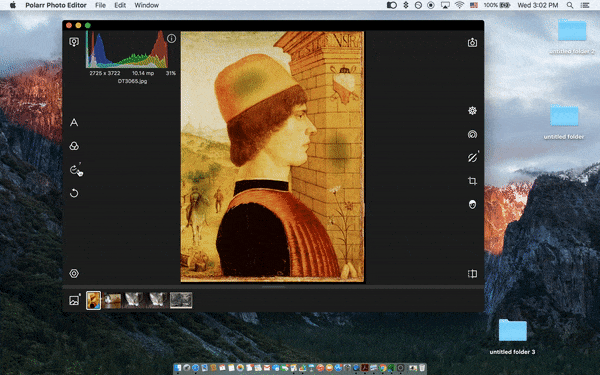Viewport: 600px width, 375px height.
Task: Select the second thumbnail in filmstrip
Action: pyautogui.click(x=112, y=300)
